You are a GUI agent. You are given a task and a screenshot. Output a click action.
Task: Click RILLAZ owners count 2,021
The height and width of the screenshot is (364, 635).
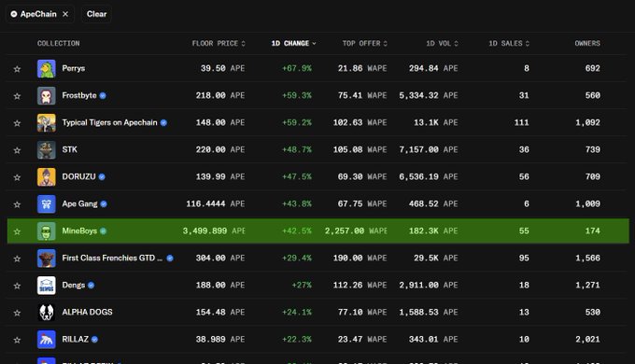pos(587,340)
